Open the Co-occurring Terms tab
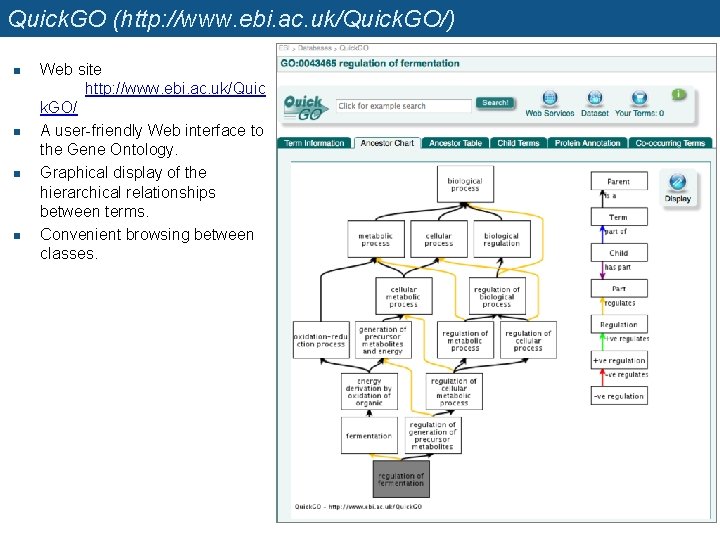This screenshot has width=720, height=540. point(670,143)
